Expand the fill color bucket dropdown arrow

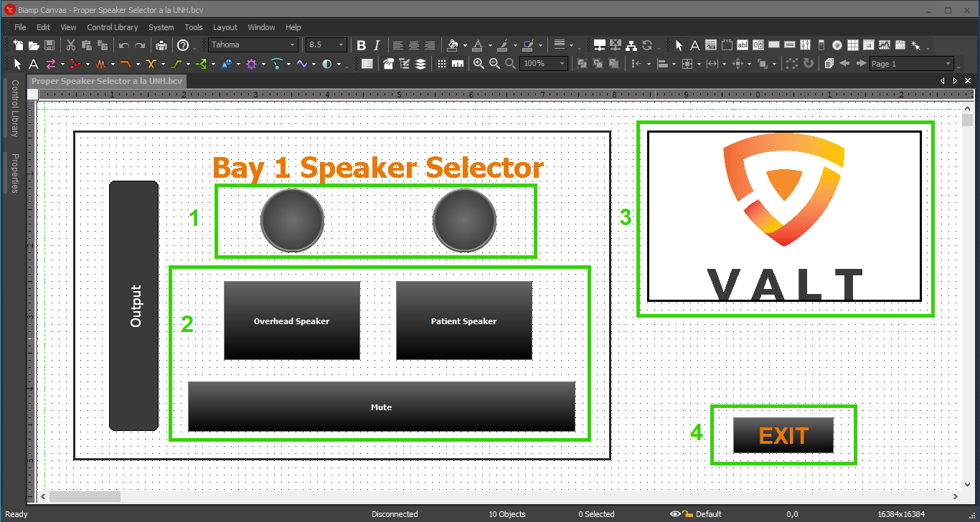click(465, 45)
